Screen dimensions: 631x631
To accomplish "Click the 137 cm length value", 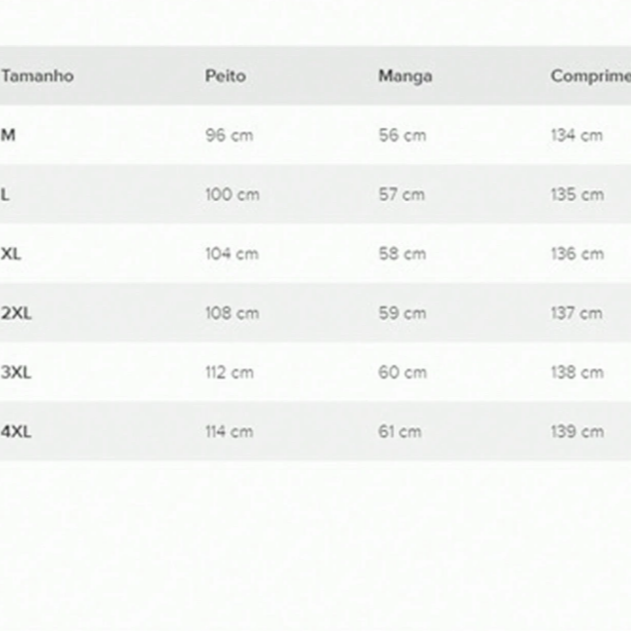I will click(x=577, y=313).
